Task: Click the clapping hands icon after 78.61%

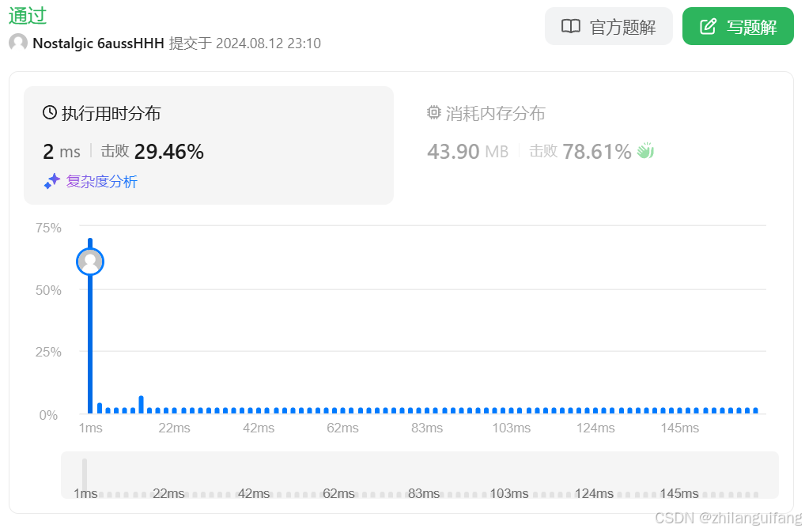Action: pyautogui.click(x=645, y=151)
